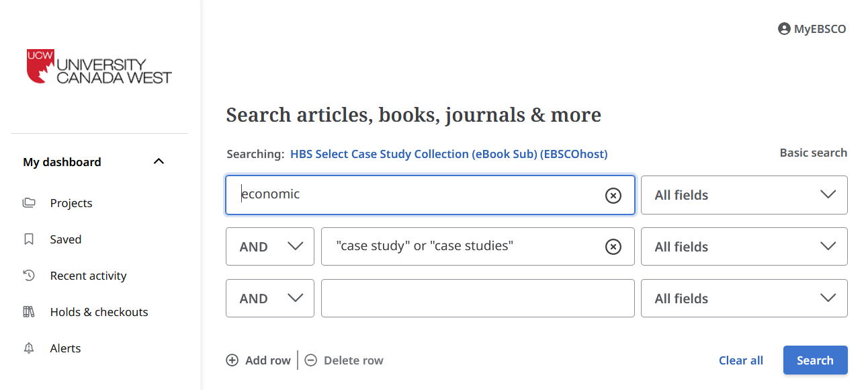Open the third row's All fields selector
Viewport: 868px width, 390px height.
click(744, 298)
